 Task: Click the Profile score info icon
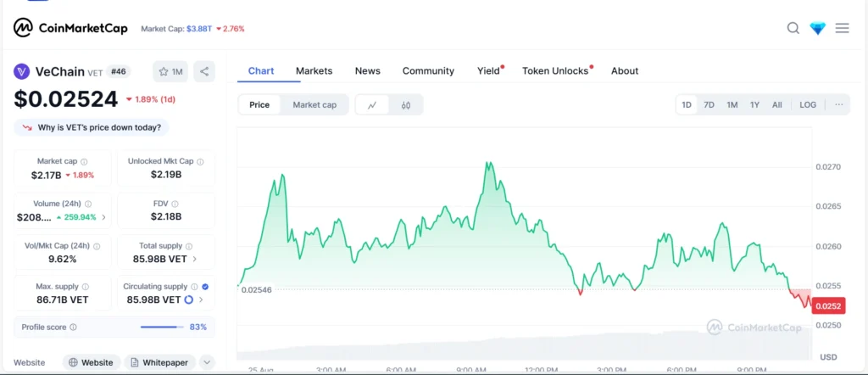(73, 327)
